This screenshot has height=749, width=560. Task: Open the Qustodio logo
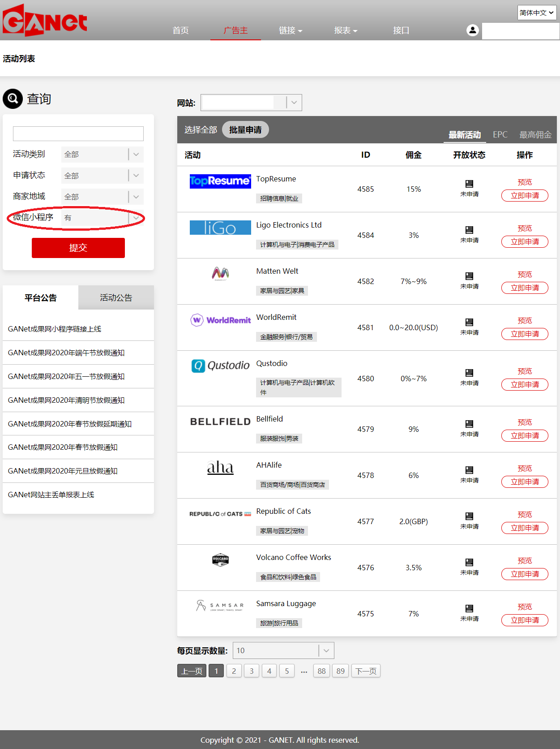pyautogui.click(x=220, y=366)
